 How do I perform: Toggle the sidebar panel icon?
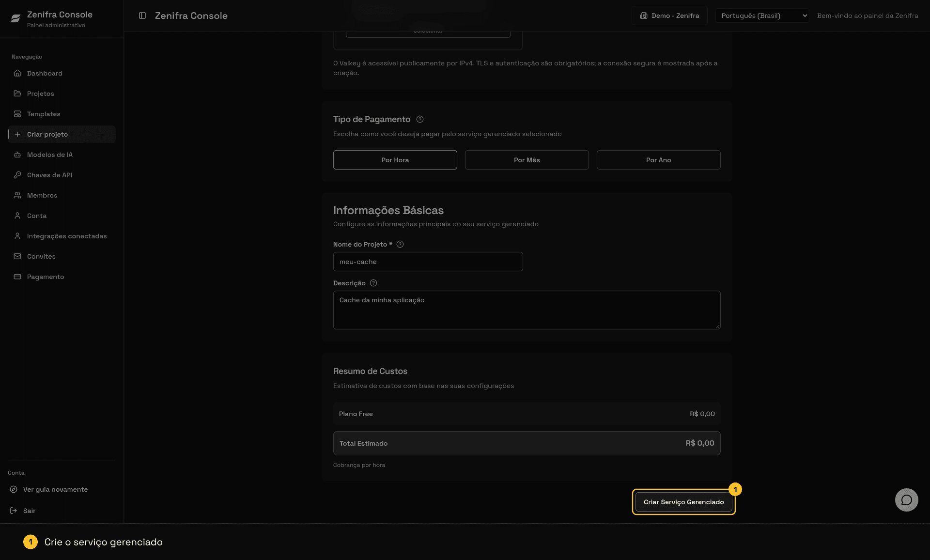click(x=142, y=16)
